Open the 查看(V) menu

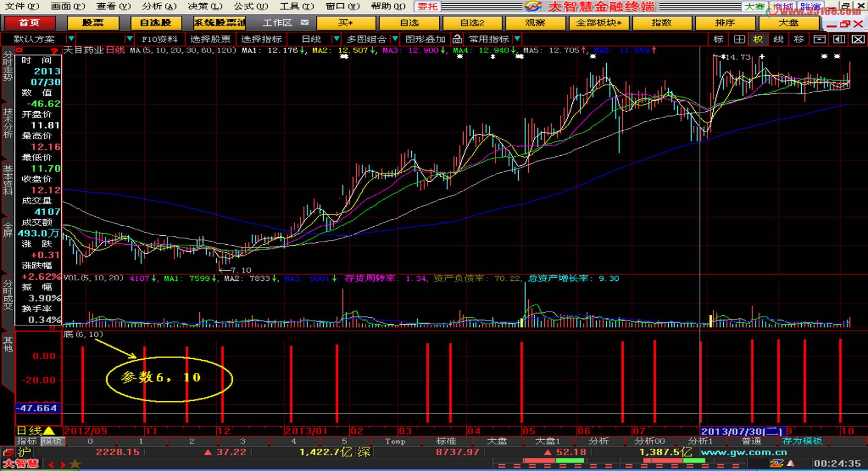113,6
